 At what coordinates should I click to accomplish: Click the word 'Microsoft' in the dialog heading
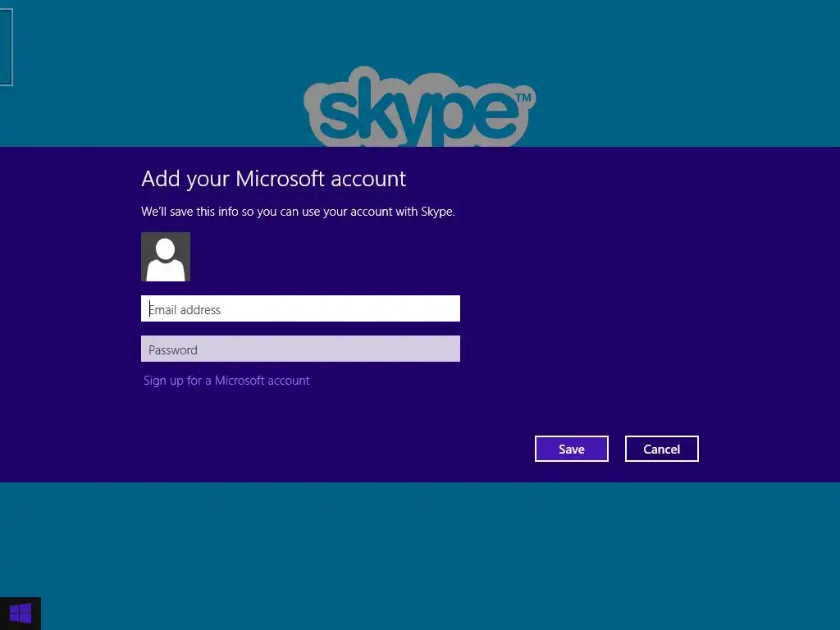(280, 178)
